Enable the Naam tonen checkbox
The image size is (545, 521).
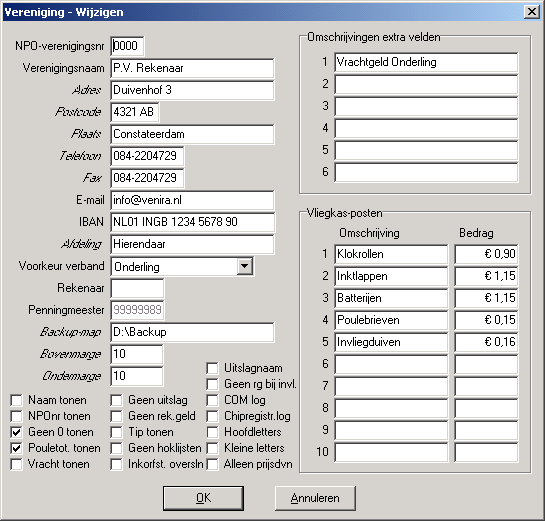pyautogui.click(x=16, y=400)
